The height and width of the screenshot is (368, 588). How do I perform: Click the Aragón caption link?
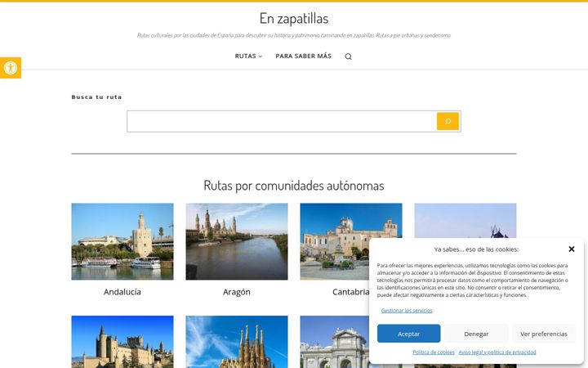tap(237, 292)
